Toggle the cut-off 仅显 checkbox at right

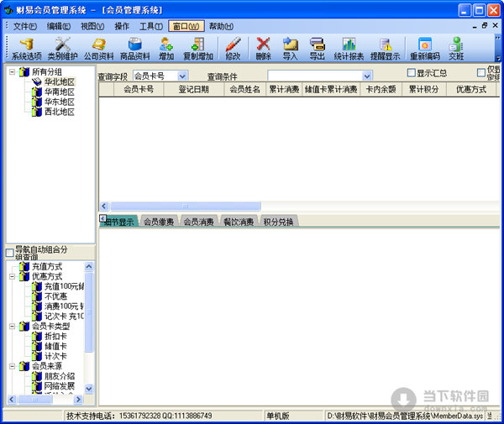tap(481, 72)
